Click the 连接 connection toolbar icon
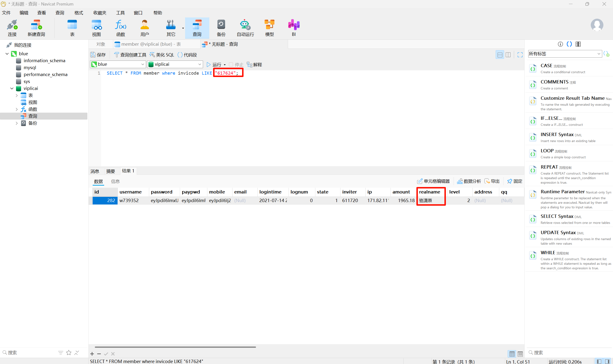The width and height of the screenshot is (613, 364). pyautogui.click(x=12, y=28)
